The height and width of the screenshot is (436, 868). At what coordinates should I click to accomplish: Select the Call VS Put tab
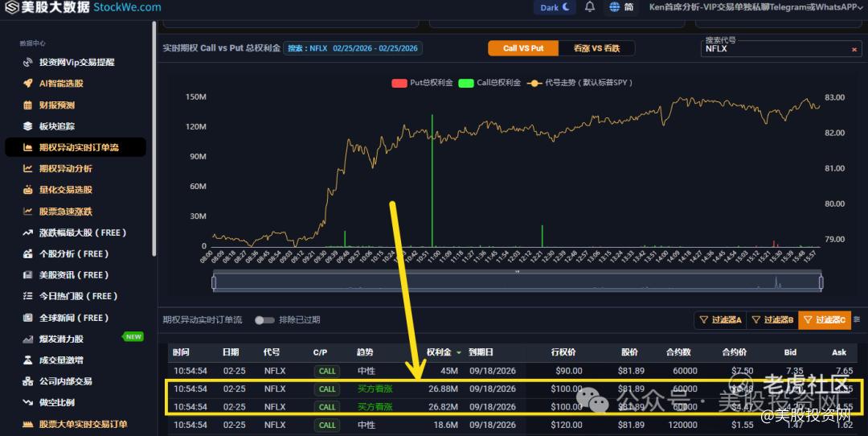pos(523,48)
